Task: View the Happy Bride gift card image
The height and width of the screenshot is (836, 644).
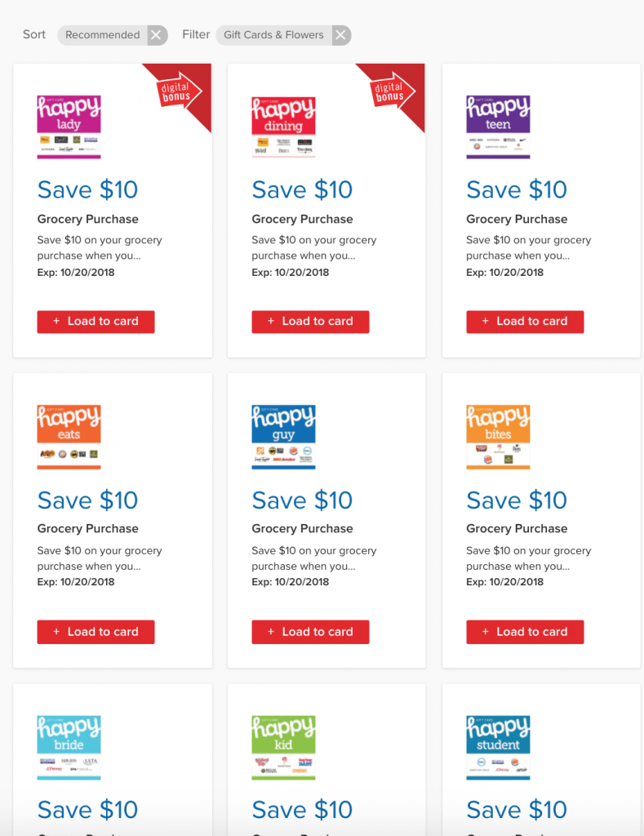Action: point(69,748)
